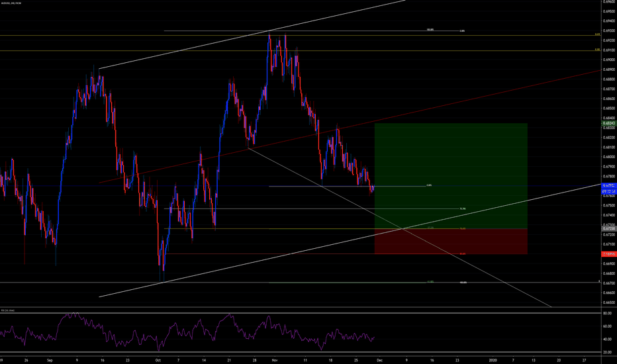Viewport: 617px width, 364px height.
Task: Click the RSI indicator title label
Action: [x=9, y=309]
